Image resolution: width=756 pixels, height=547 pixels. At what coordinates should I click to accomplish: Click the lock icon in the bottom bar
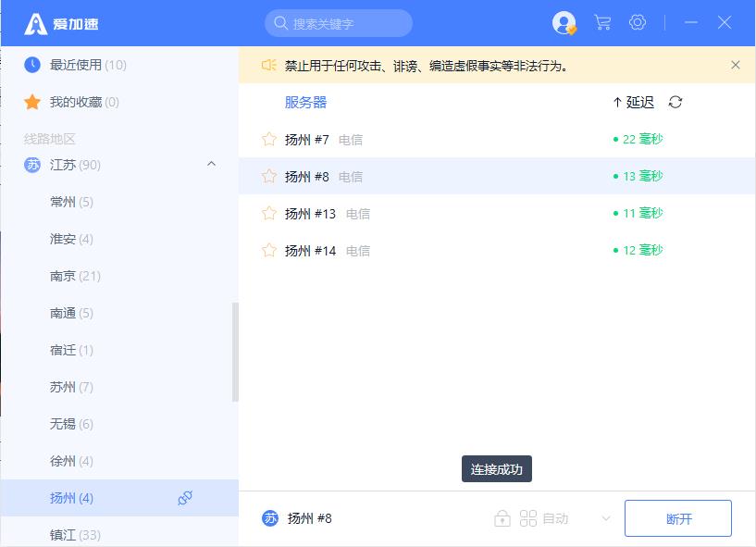tap(502, 518)
